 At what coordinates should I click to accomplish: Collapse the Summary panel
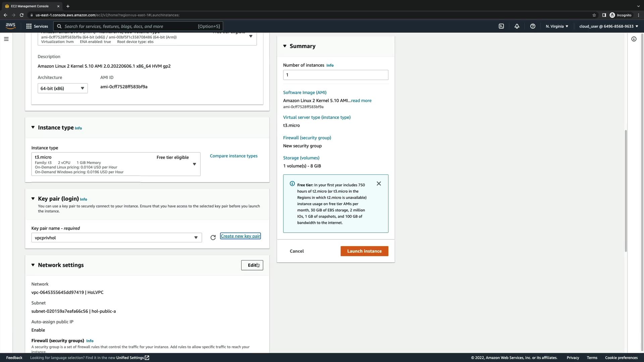[285, 46]
